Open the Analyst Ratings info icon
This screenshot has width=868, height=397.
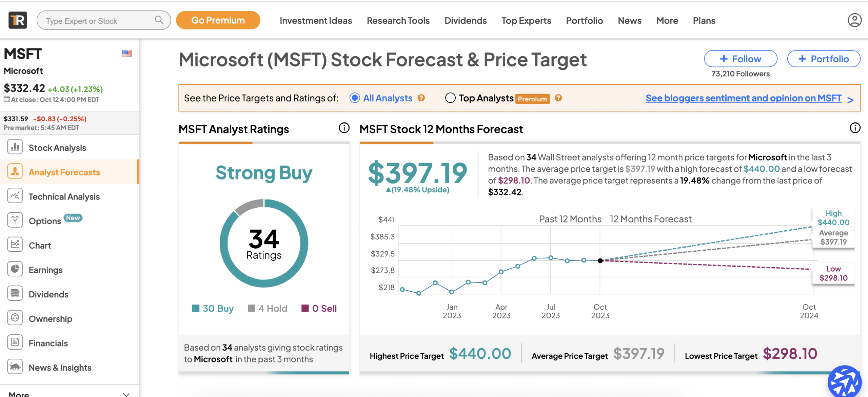(344, 128)
